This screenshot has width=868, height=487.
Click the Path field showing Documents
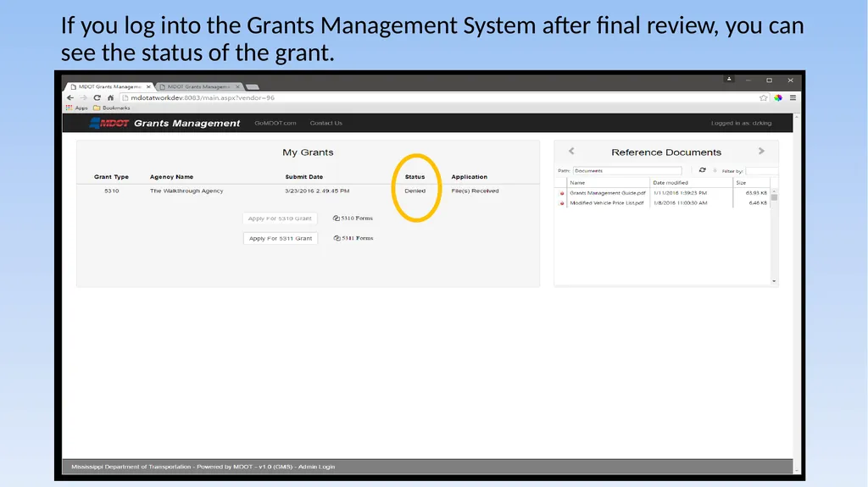click(627, 170)
